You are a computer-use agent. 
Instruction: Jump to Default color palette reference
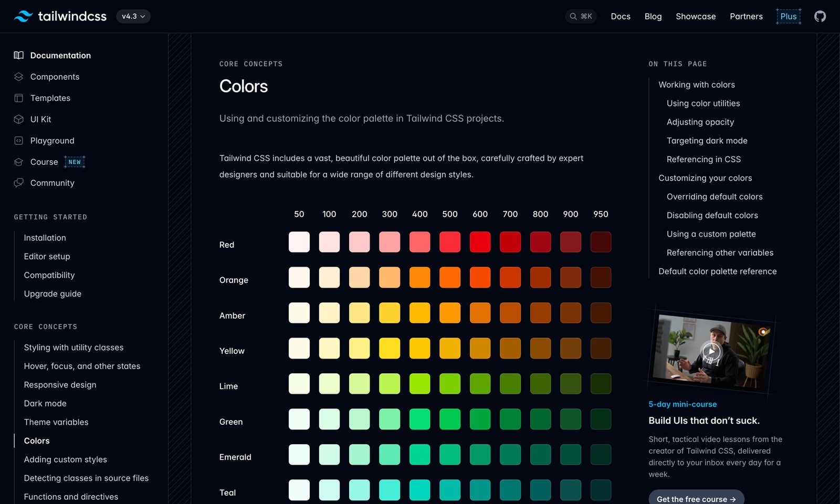(x=718, y=271)
